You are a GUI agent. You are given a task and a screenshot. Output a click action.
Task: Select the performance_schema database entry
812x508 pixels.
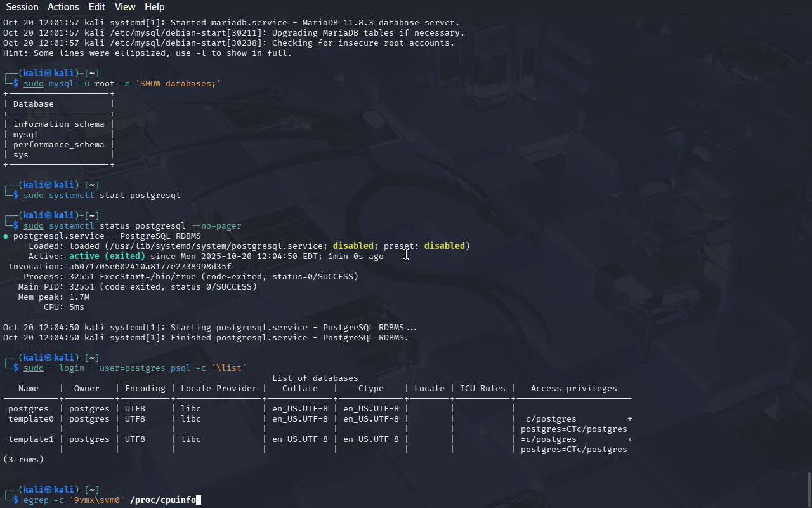(x=58, y=145)
